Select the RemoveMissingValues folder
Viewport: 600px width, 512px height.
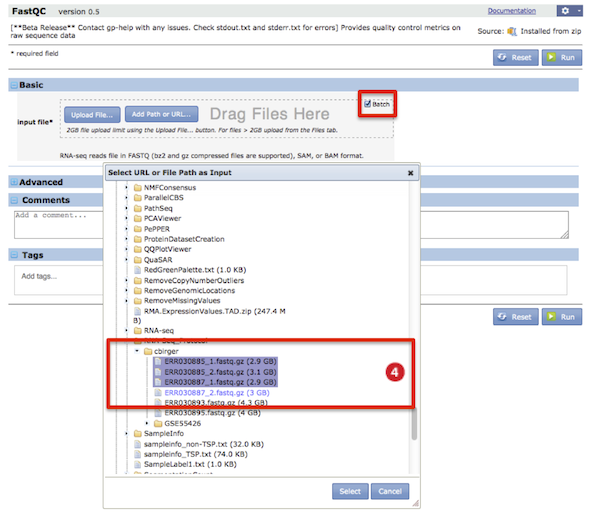coord(184,303)
